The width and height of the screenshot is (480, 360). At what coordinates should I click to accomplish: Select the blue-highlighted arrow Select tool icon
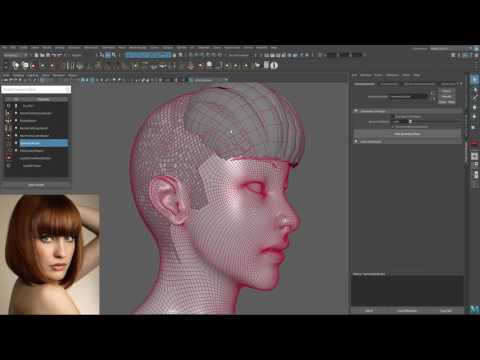point(474,80)
